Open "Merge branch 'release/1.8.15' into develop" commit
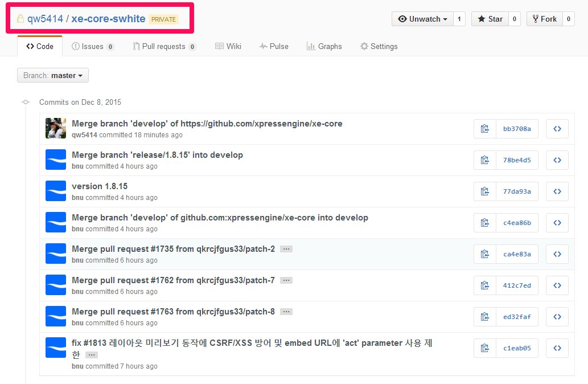Image resolution: width=588 pixels, height=384 pixels. coord(158,155)
